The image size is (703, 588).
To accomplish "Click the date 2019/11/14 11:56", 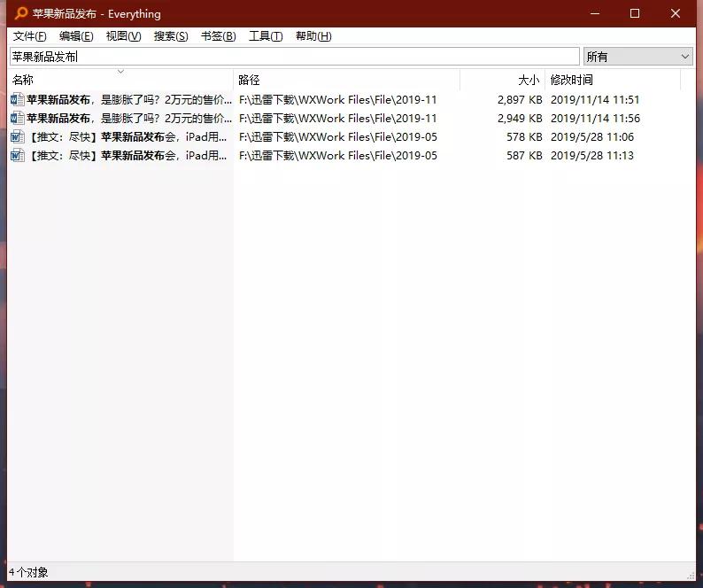I will 595,119.
